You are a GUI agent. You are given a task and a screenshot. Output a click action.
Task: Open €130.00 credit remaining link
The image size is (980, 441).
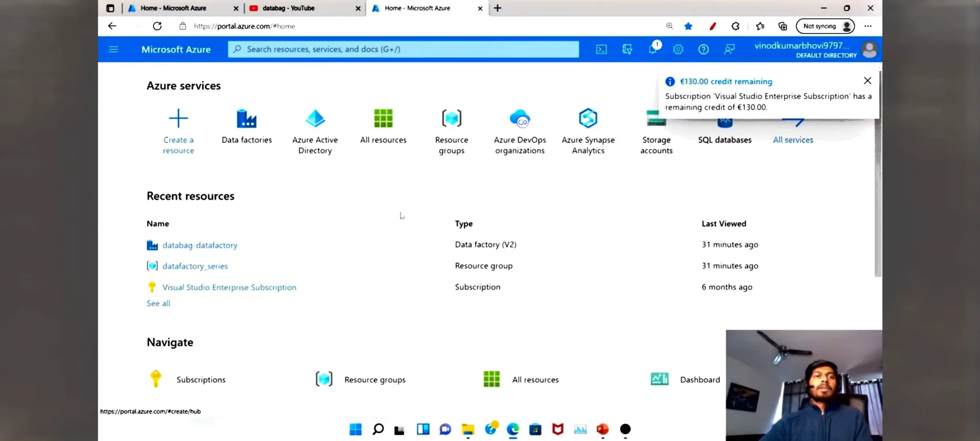[726, 81]
